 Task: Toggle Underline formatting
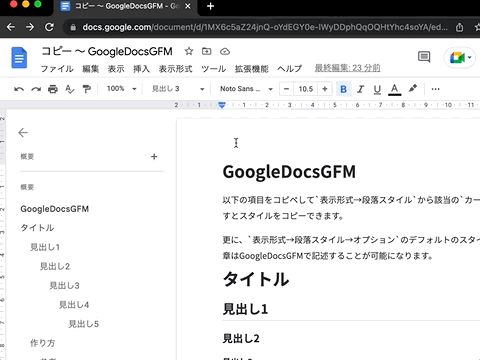click(377, 89)
